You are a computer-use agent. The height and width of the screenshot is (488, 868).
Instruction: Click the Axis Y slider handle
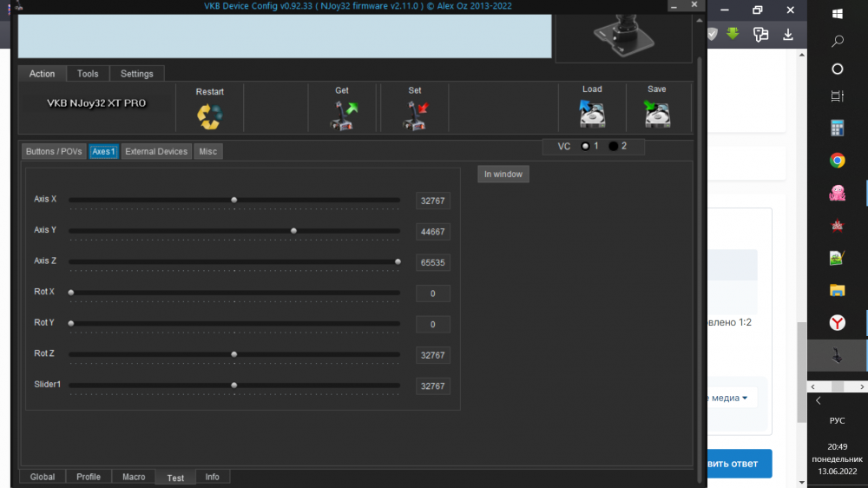tap(294, 231)
